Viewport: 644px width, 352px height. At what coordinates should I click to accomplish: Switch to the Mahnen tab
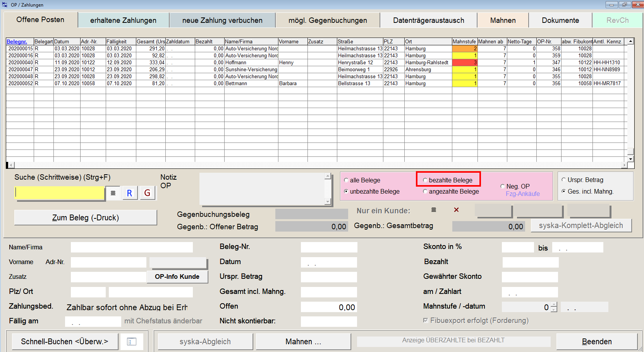tap(503, 20)
